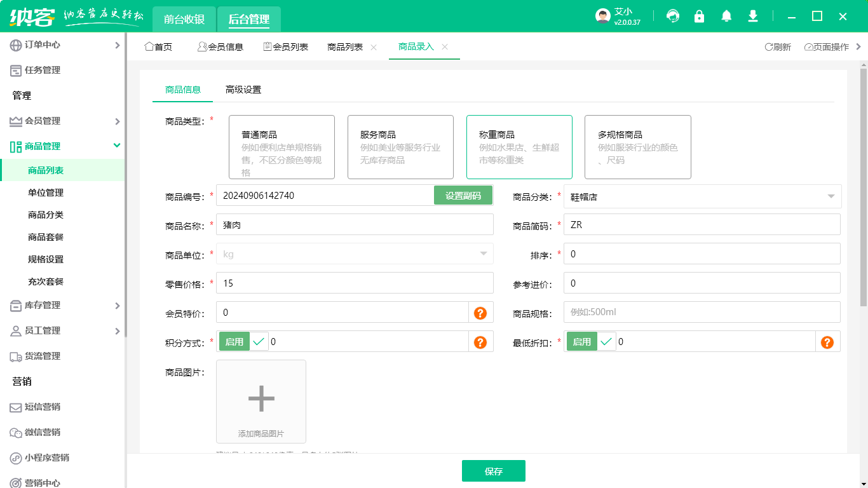Viewport: 868px width, 488px height.
Task: Open the customer service headset icon
Action: pos(672,16)
